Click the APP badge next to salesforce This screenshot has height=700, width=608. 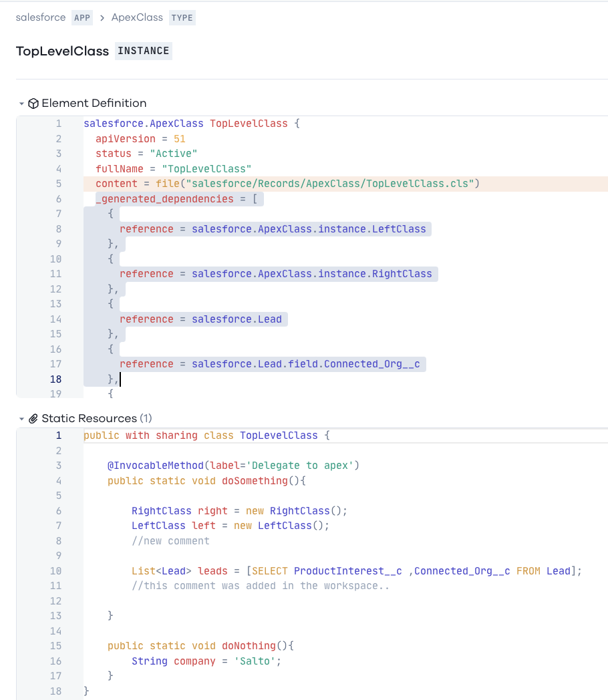tap(82, 18)
